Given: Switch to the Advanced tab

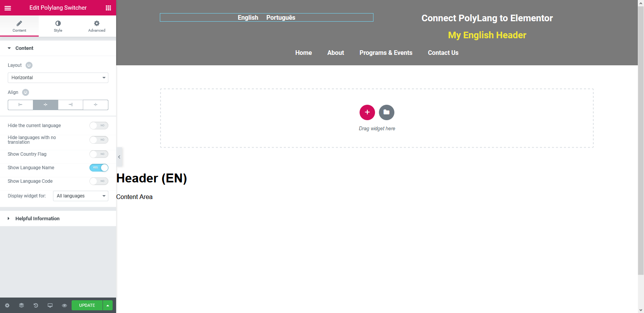Looking at the screenshot, I should click(x=97, y=26).
